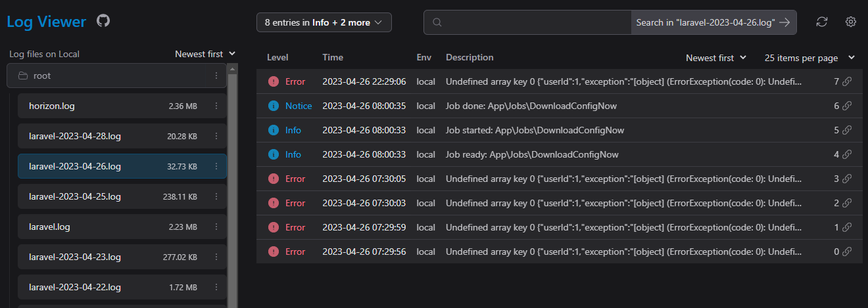Click the search magnifier icon

(x=437, y=22)
